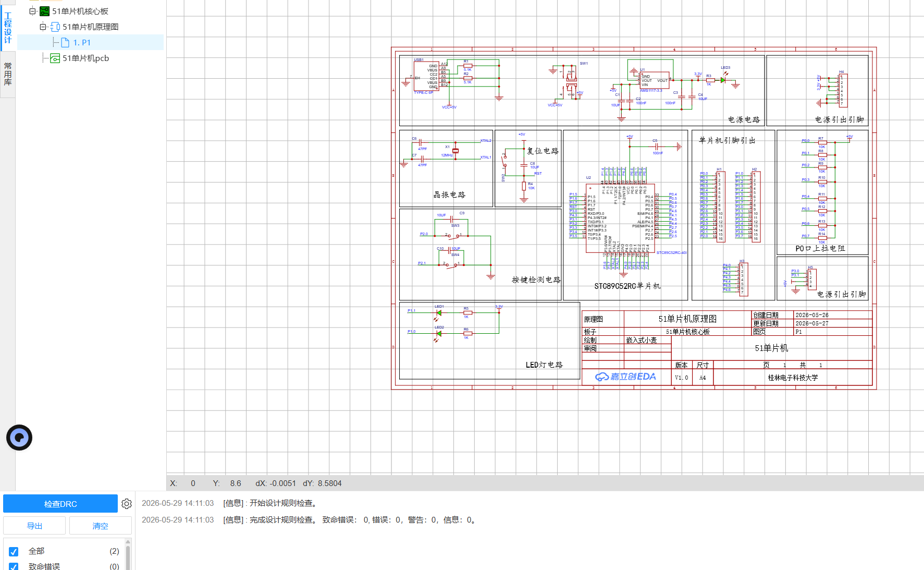Click the round floating assistant icon
Viewport: 924px width, 570px height.
point(19,438)
